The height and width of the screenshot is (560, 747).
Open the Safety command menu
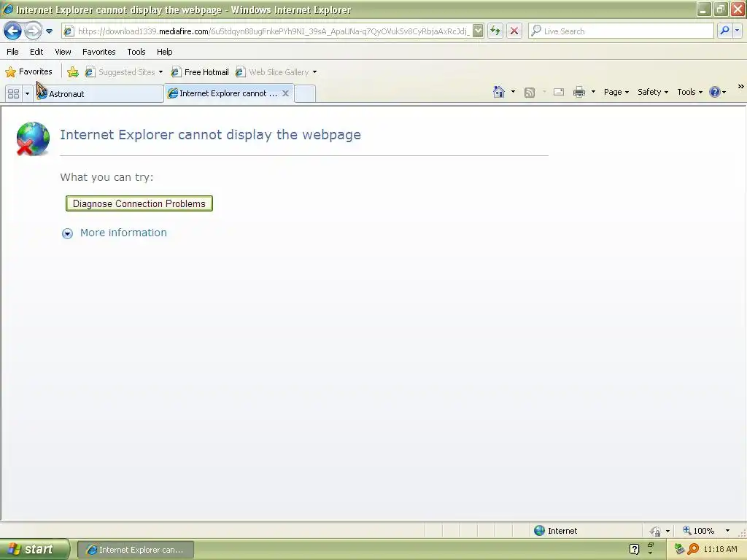[653, 92]
